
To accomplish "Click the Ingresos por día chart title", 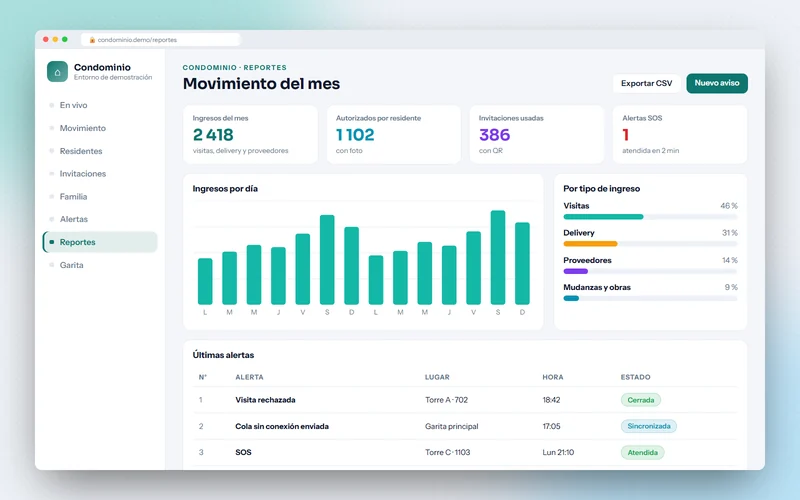I will [x=225, y=189].
